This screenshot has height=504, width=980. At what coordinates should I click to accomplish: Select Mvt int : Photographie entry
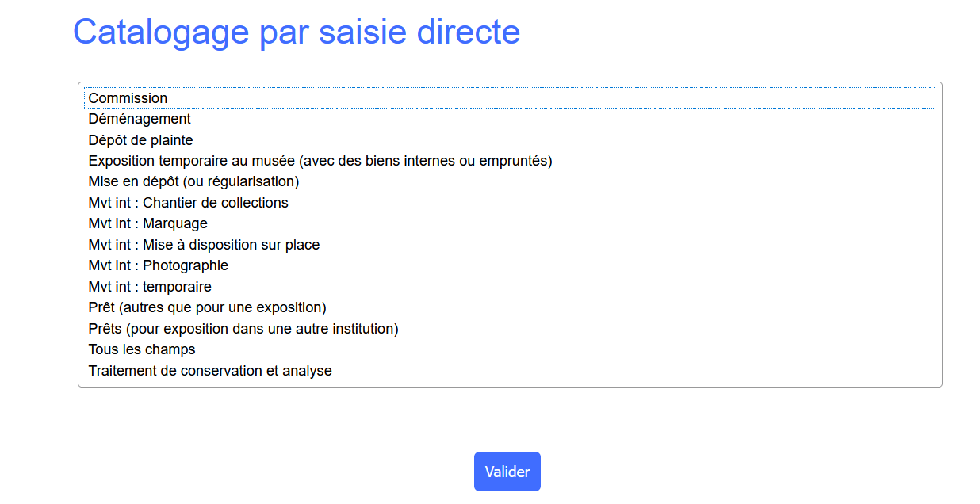(x=159, y=265)
